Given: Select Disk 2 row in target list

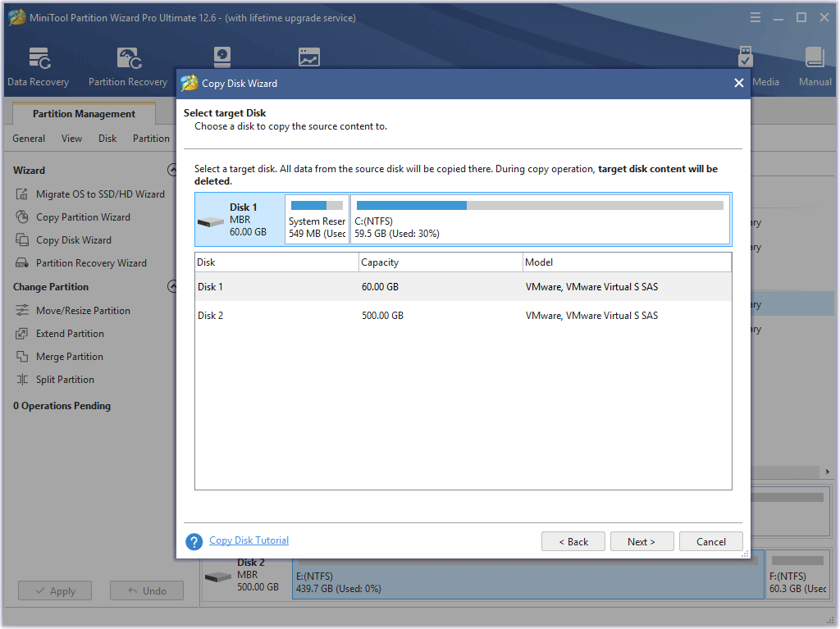Looking at the screenshot, I should 463,316.
